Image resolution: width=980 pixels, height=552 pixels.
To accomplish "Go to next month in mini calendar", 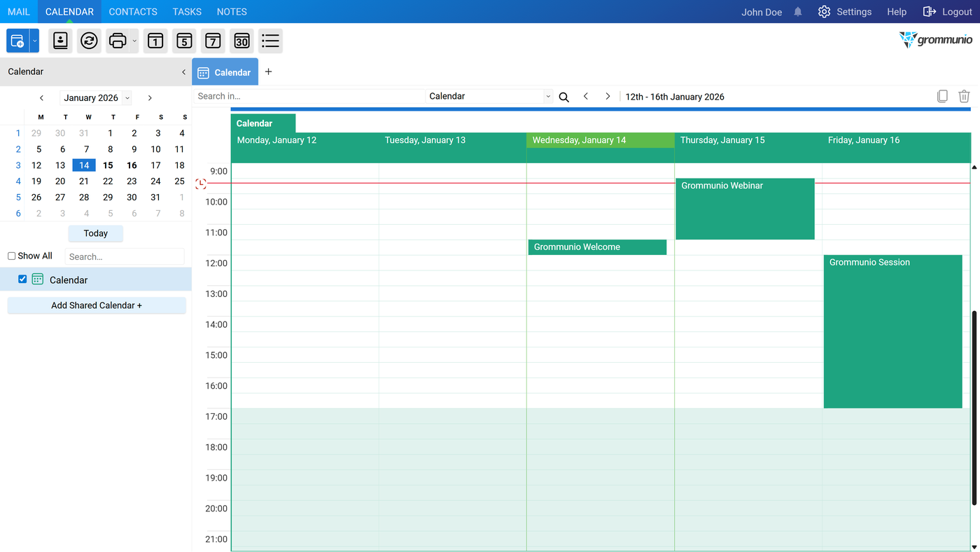I will coord(150,98).
